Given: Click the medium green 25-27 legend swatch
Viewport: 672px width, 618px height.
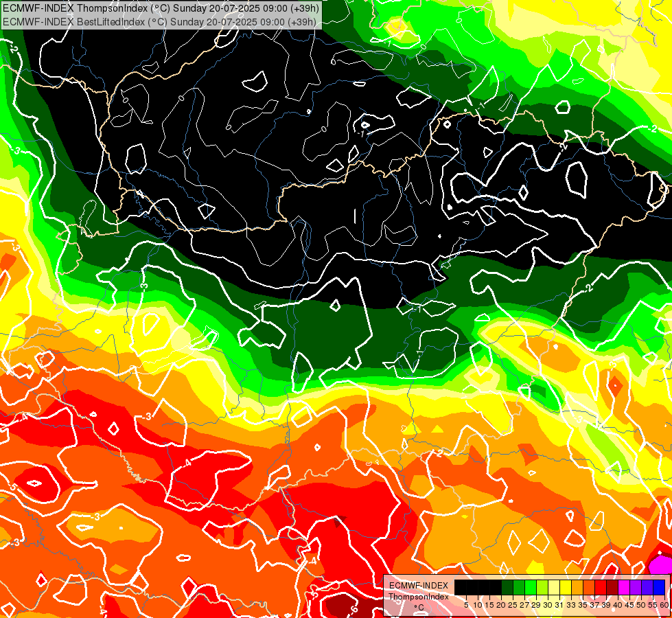Looking at the screenshot, I should click(518, 587).
